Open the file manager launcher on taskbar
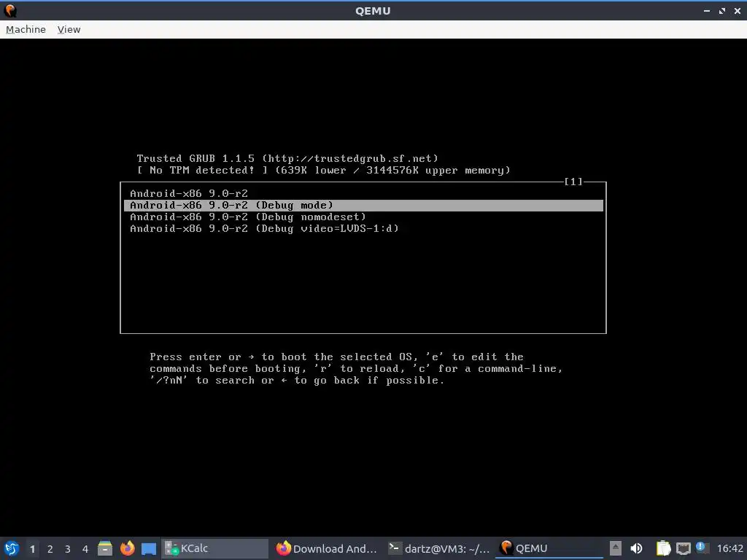 click(105, 548)
